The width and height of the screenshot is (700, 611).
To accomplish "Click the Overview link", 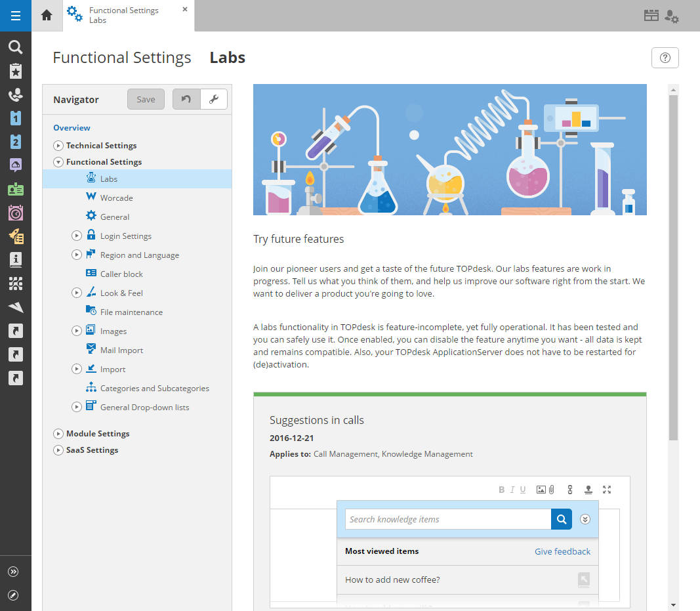I will tap(72, 128).
